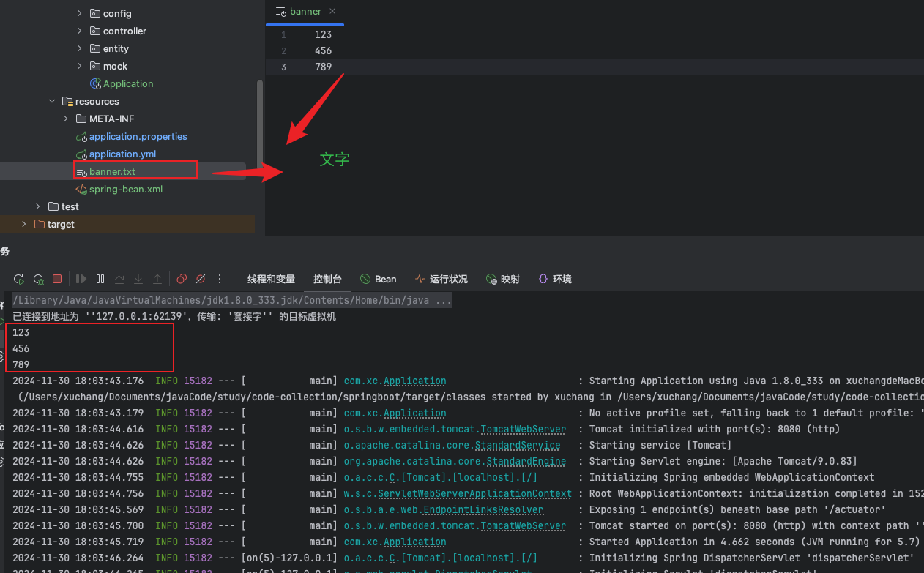
Task: Expand the META-INF folder
Action: click(x=66, y=119)
